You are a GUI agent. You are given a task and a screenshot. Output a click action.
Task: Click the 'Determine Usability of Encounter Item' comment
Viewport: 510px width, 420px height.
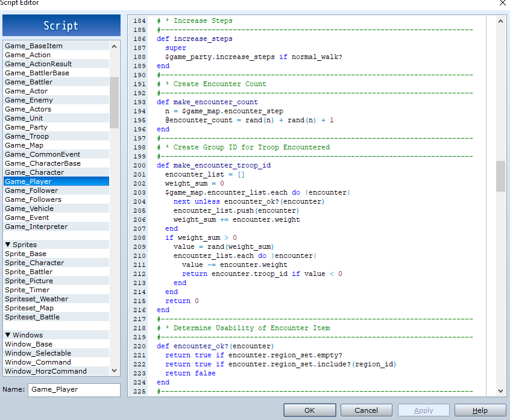[252, 328]
